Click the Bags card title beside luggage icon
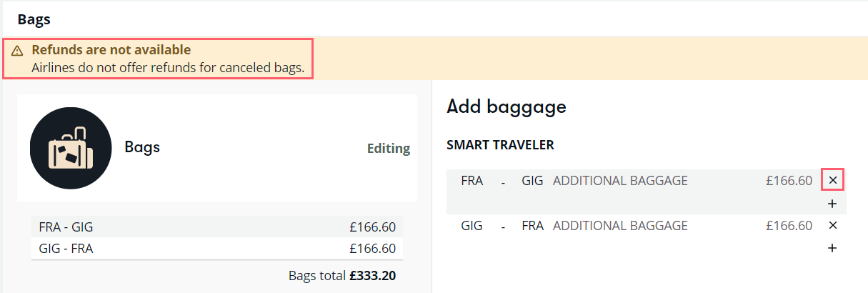868x293 pixels. tap(142, 148)
